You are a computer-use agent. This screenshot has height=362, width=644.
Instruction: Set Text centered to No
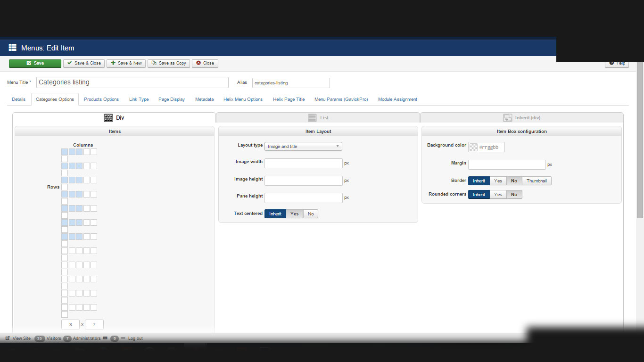pyautogui.click(x=311, y=214)
